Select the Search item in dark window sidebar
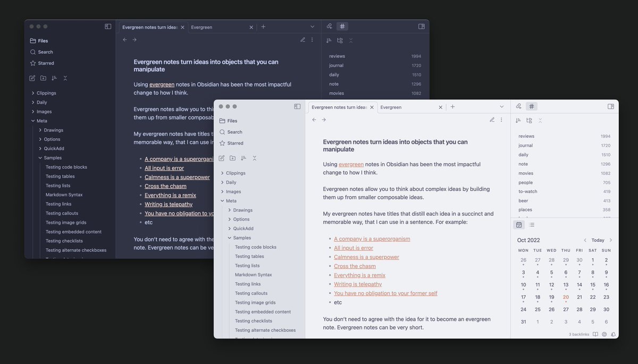The height and width of the screenshot is (364, 638). click(45, 52)
